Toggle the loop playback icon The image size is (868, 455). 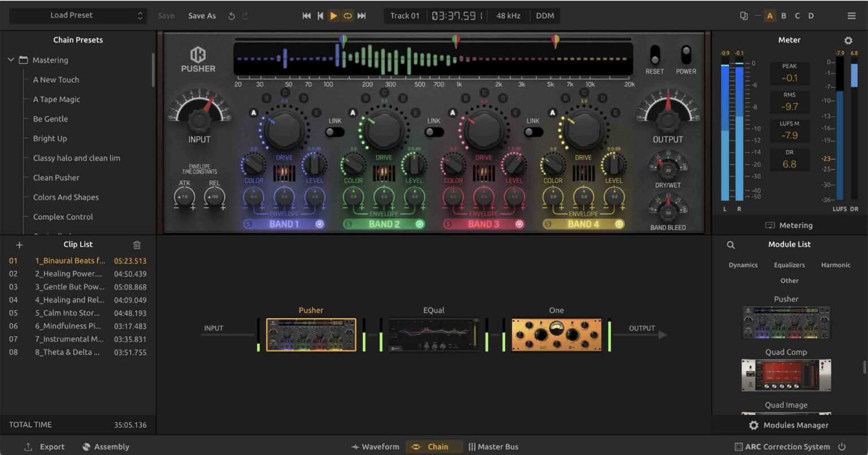tap(348, 16)
